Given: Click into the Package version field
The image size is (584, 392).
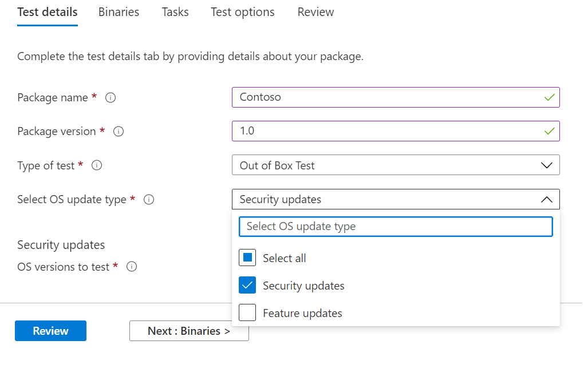Looking at the screenshot, I should (x=389, y=131).
